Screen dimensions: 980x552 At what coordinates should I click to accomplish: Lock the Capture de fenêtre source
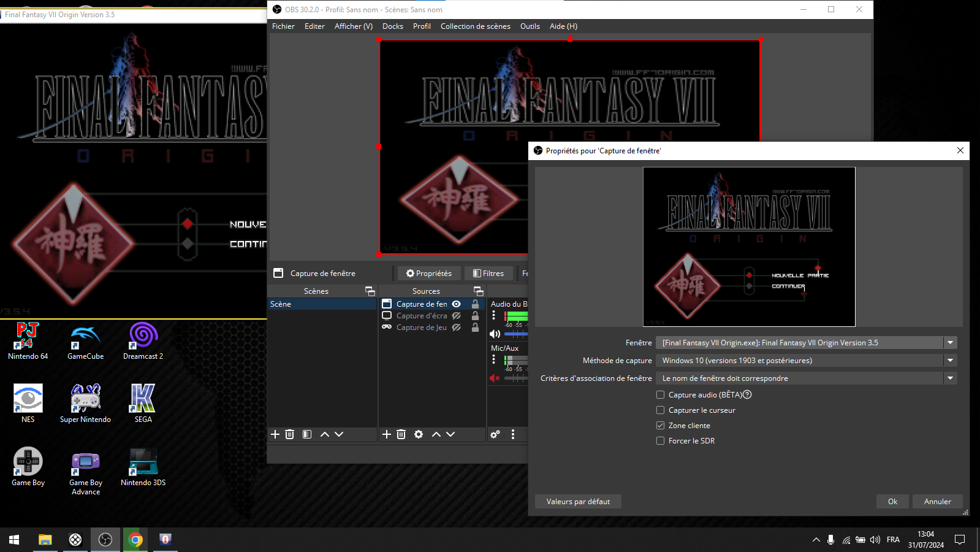(475, 304)
